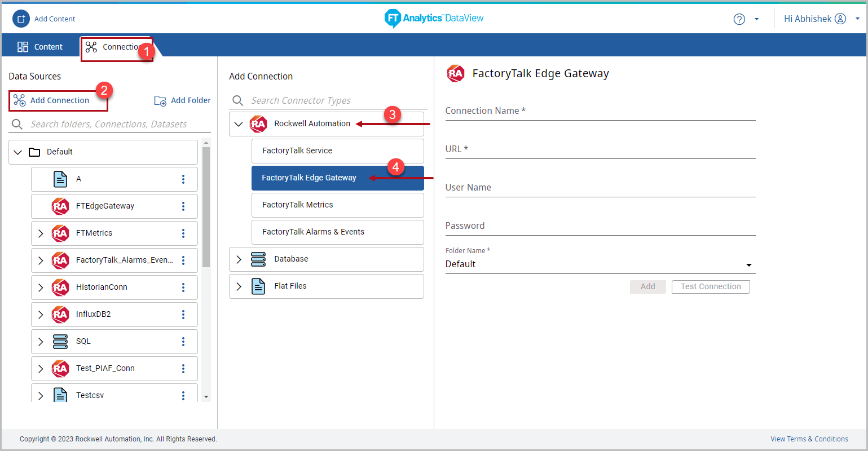Screen dimensions: 868x451
Task: Click the URL input field
Action: pos(600,150)
